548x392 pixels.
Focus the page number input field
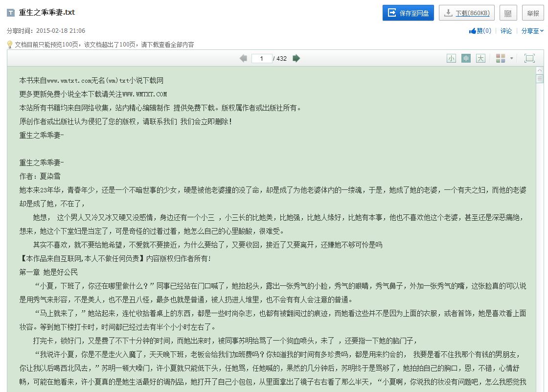pos(261,58)
